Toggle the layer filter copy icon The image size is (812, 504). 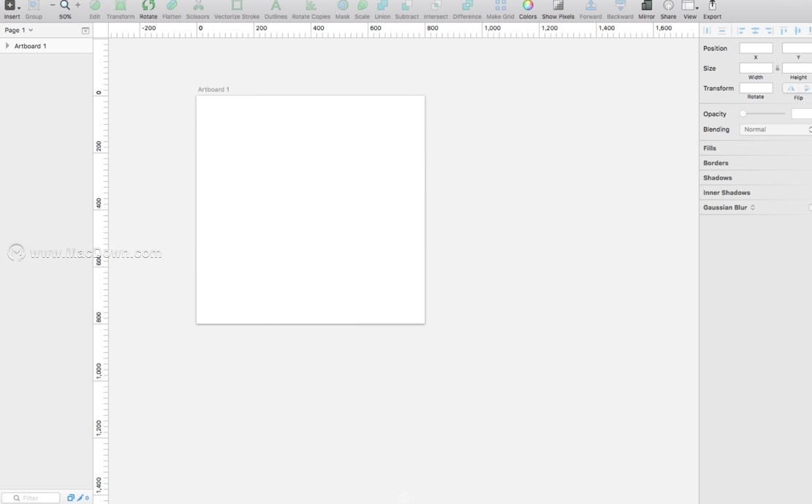pyautogui.click(x=70, y=497)
